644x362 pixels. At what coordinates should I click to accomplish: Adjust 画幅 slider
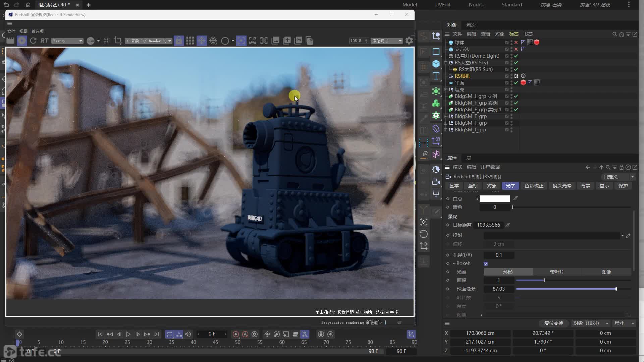pyautogui.click(x=573, y=280)
